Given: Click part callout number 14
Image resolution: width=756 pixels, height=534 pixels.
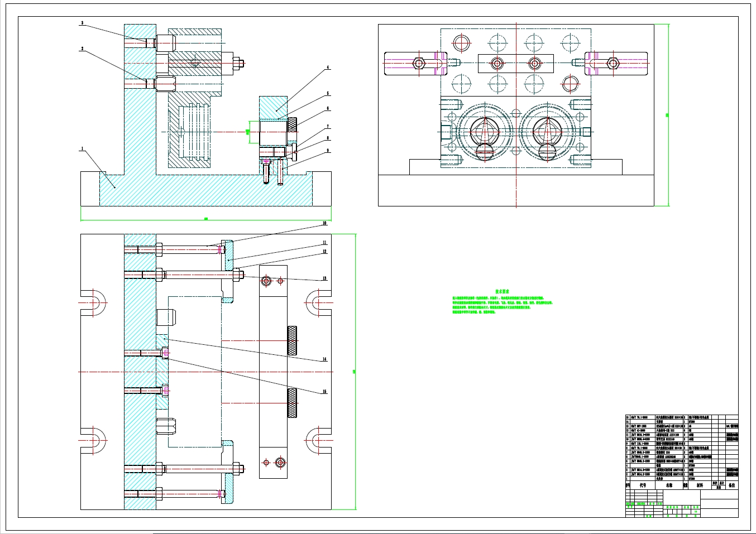Looking at the screenshot, I should 324,360.
